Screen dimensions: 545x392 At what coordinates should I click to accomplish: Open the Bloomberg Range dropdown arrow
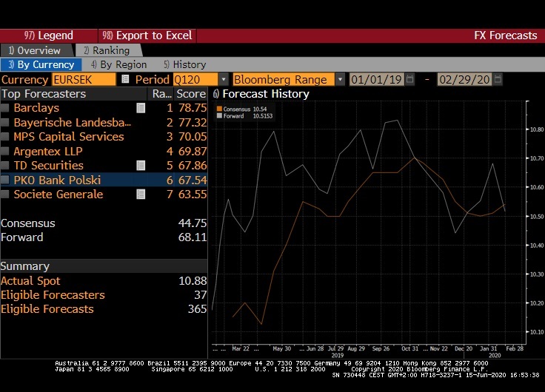[340, 79]
